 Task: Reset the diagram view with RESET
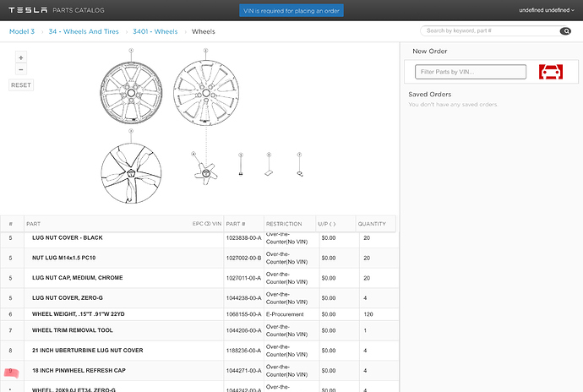click(x=21, y=85)
